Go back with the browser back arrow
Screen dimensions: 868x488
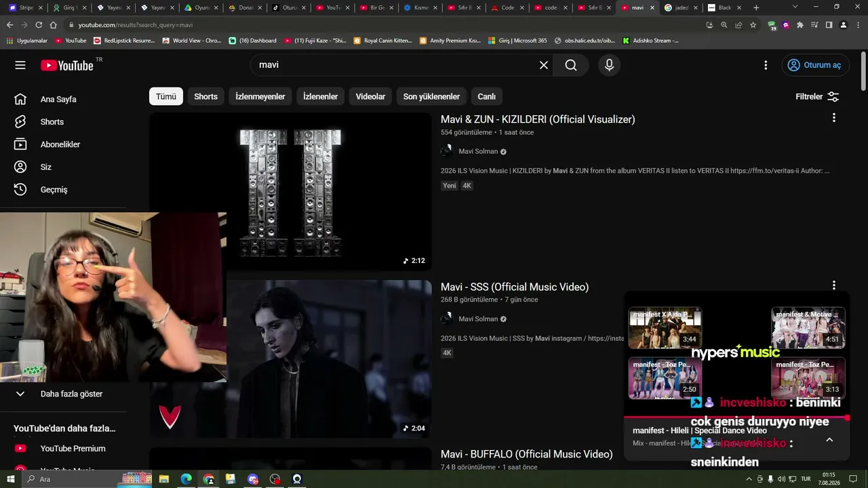[9, 25]
